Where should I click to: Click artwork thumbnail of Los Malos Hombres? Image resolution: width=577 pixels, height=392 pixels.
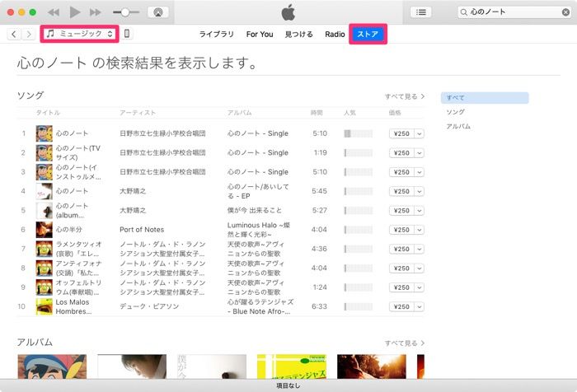coord(45,306)
